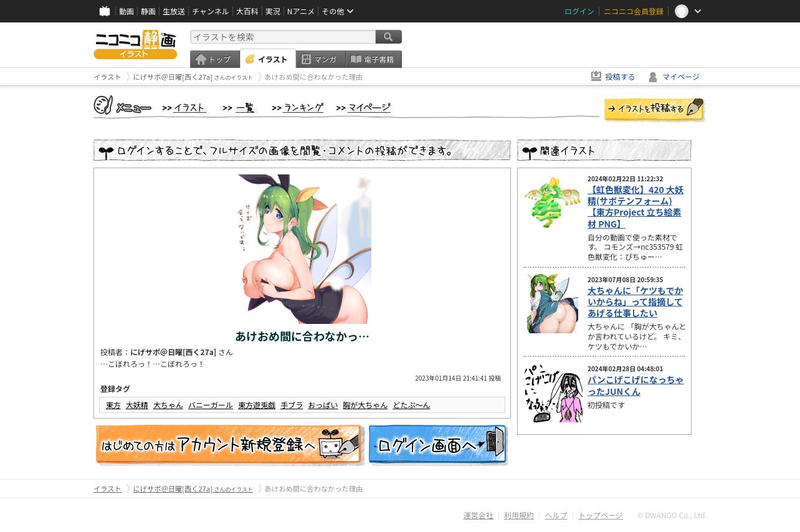Open チャンネル in the top navigation

click(211, 11)
